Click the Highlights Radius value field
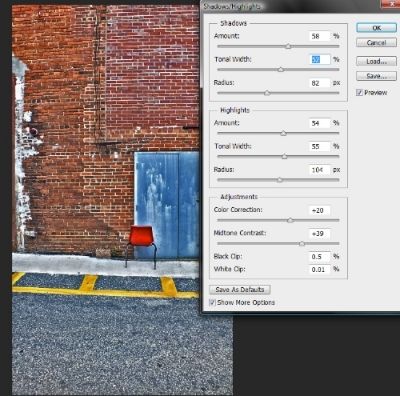400x396 pixels. 319,170
